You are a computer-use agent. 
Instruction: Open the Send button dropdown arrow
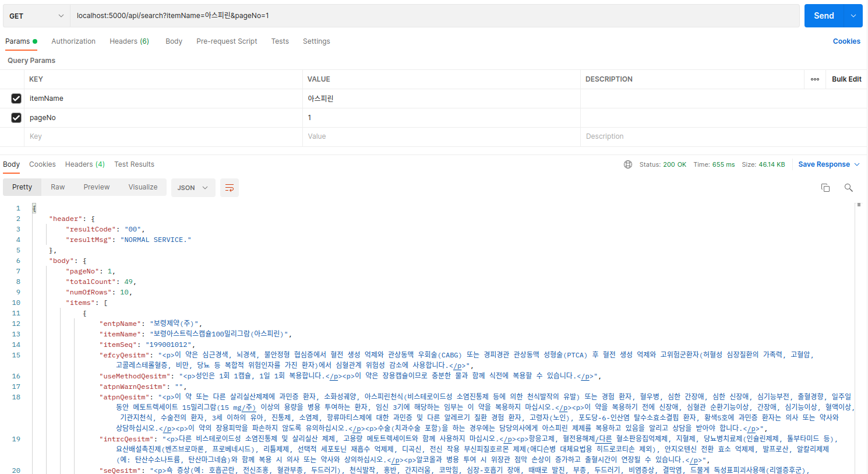[x=853, y=16]
